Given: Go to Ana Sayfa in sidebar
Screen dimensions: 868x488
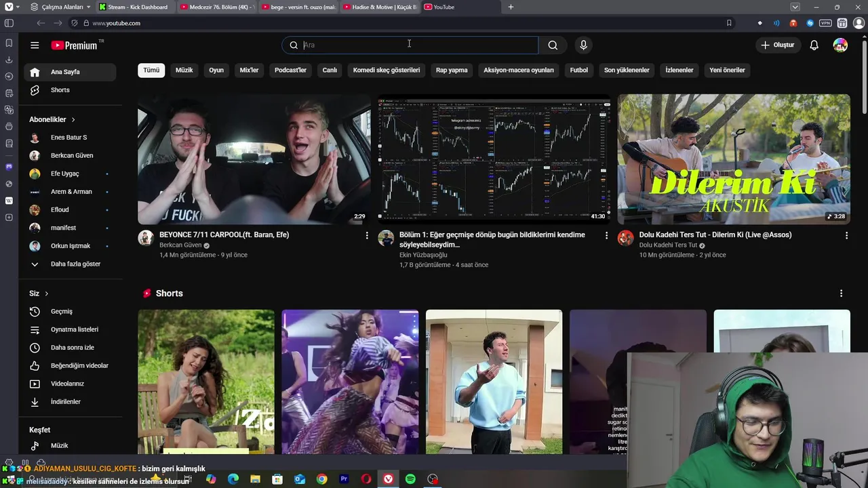Looking at the screenshot, I should (70, 72).
